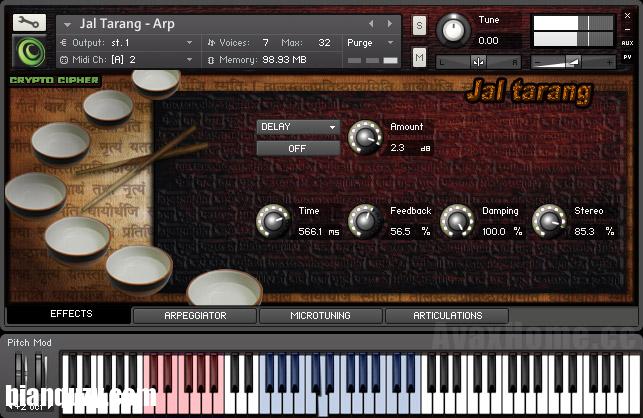Click the Stereo value 85.3 %
The image size is (643, 418).
[x=594, y=232]
